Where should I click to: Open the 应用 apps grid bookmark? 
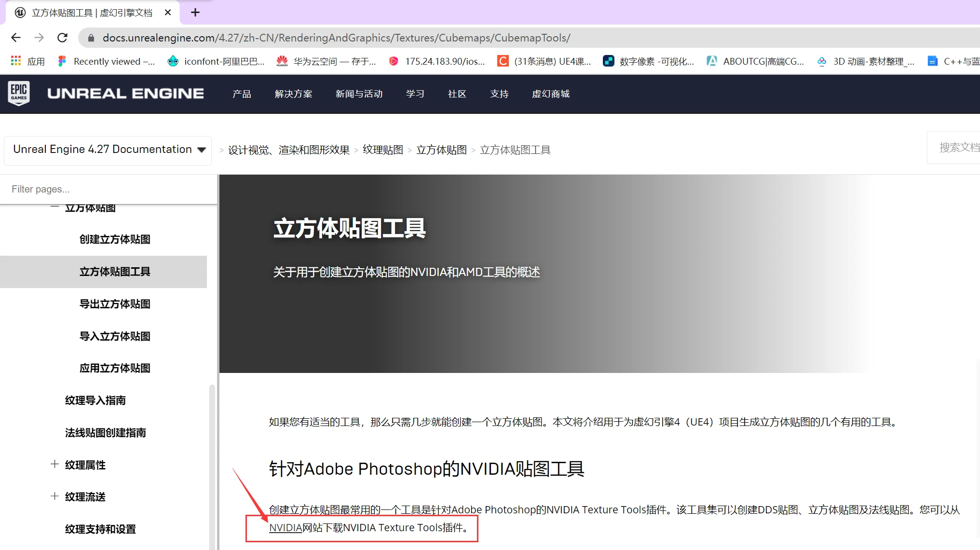coord(28,61)
